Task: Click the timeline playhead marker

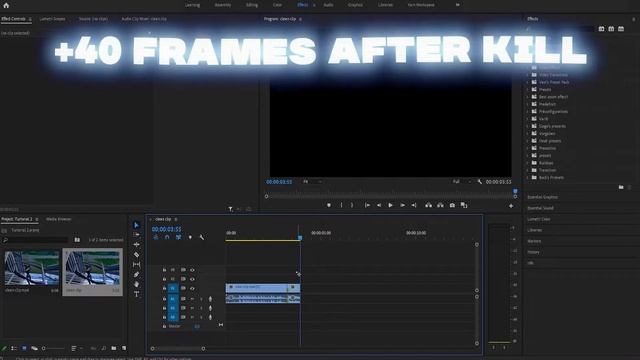Action: click(300, 237)
